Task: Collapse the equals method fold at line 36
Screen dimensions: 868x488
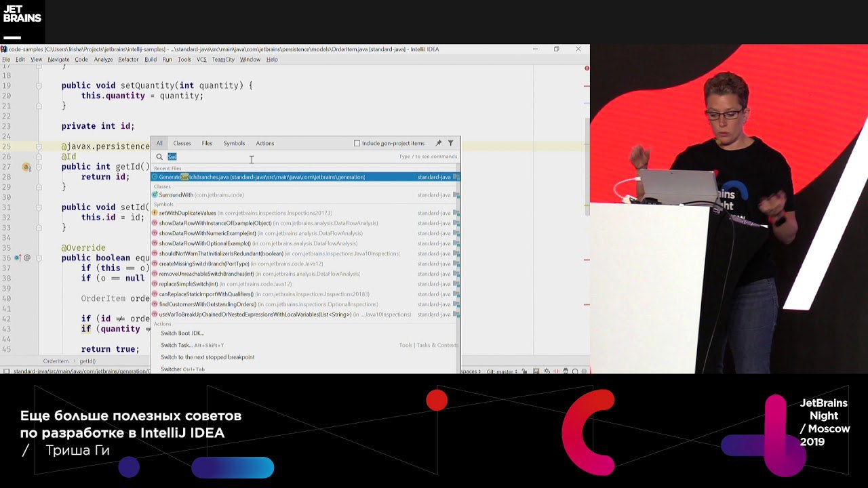Action: click(39, 258)
